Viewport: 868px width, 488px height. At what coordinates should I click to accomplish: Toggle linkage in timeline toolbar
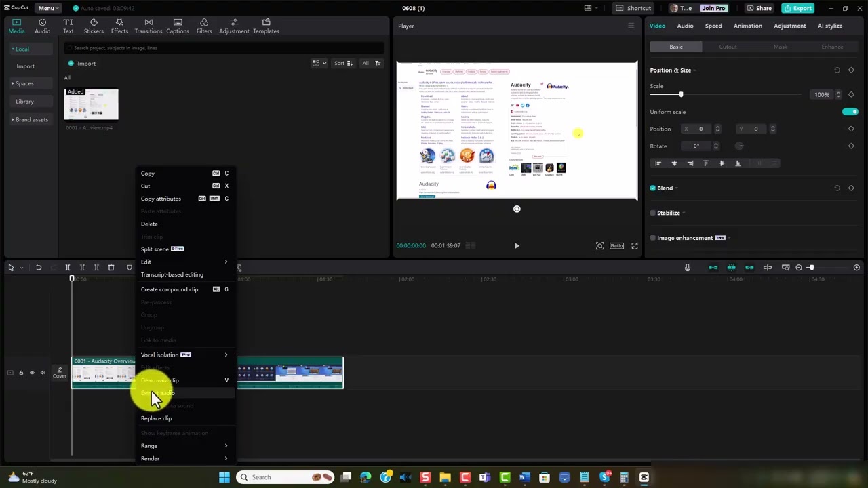point(749,268)
